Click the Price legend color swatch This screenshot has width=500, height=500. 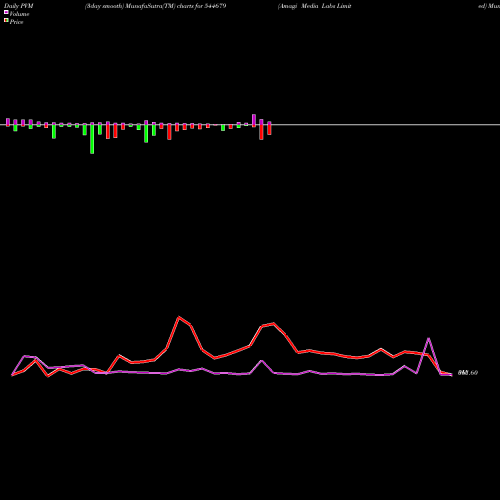coord(6,21)
